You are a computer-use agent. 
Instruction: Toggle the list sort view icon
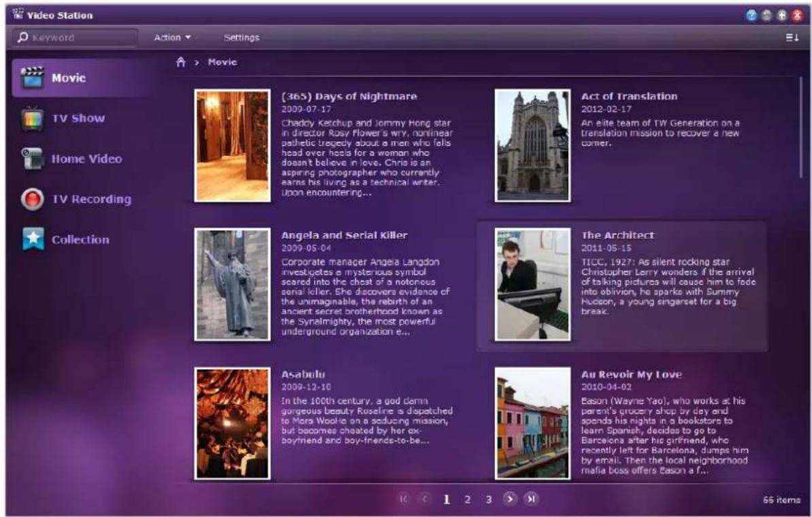click(792, 37)
